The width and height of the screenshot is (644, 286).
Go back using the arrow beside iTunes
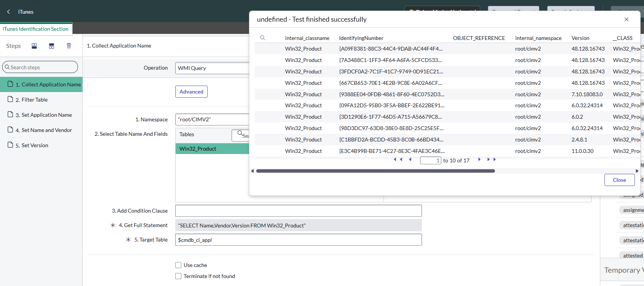tap(8, 12)
